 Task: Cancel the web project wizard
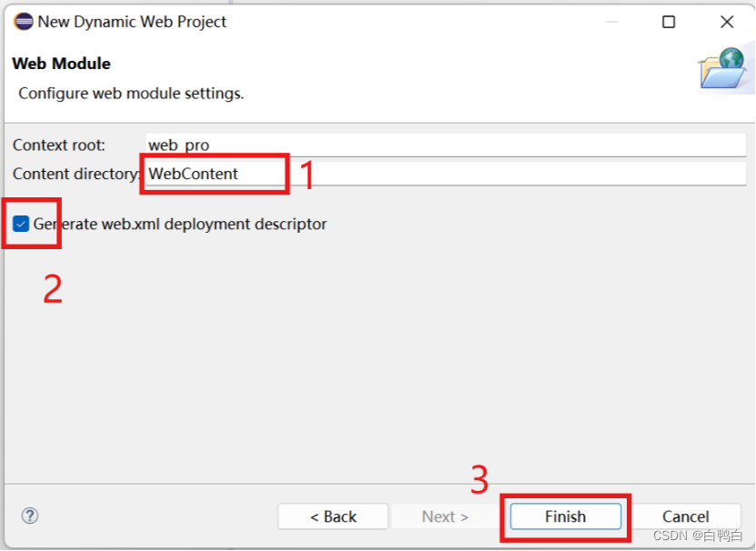point(686,516)
